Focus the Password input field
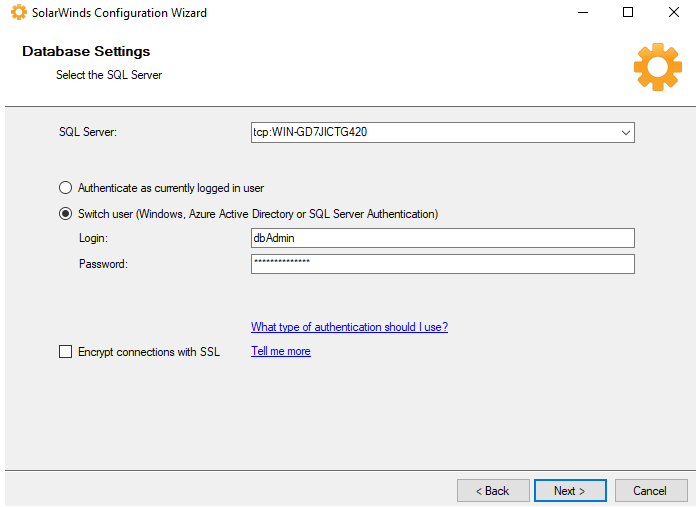Screen dimensions: 698x507 [442, 264]
